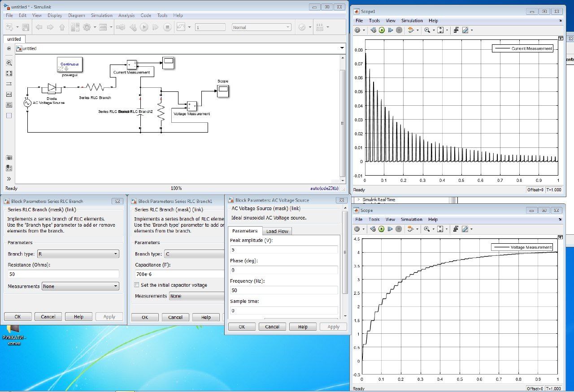Open Measurements dropdown in Series RLC Branch dialog

click(x=80, y=286)
